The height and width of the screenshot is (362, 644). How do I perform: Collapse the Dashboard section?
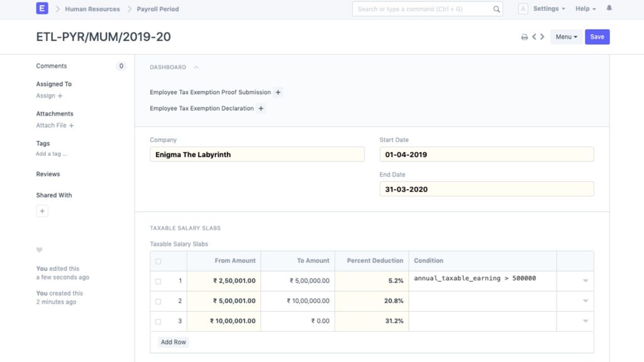[196, 67]
